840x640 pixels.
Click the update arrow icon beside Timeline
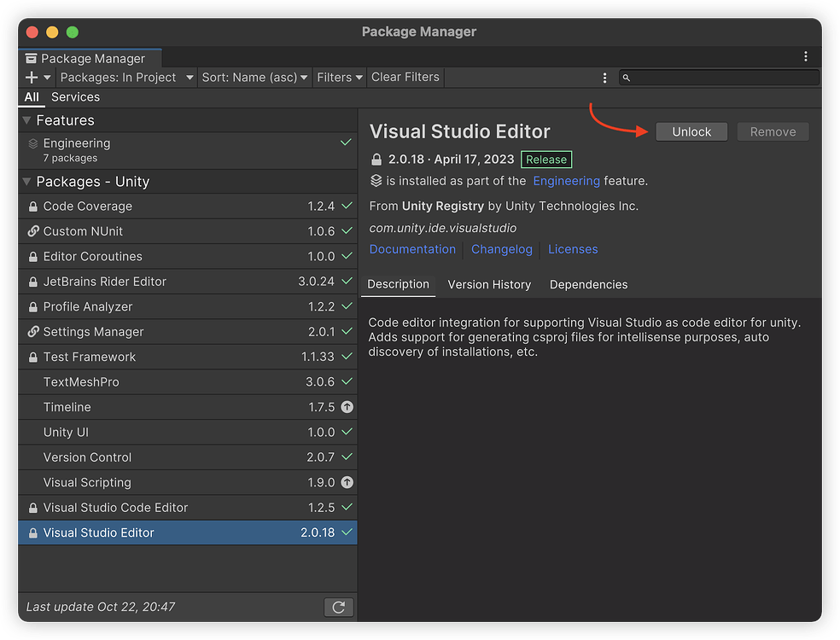tap(347, 407)
